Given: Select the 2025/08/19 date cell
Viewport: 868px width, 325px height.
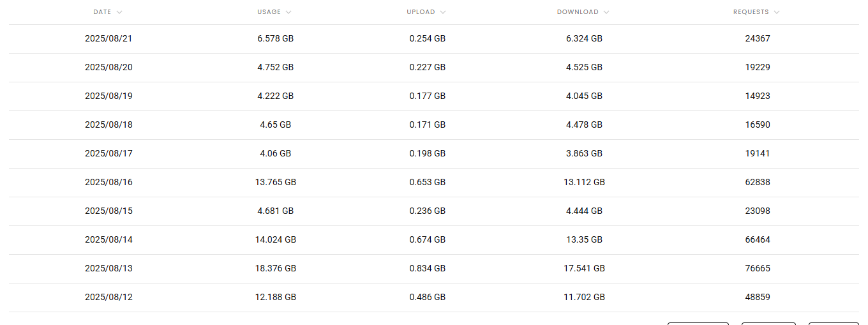Looking at the screenshot, I should (x=108, y=96).
